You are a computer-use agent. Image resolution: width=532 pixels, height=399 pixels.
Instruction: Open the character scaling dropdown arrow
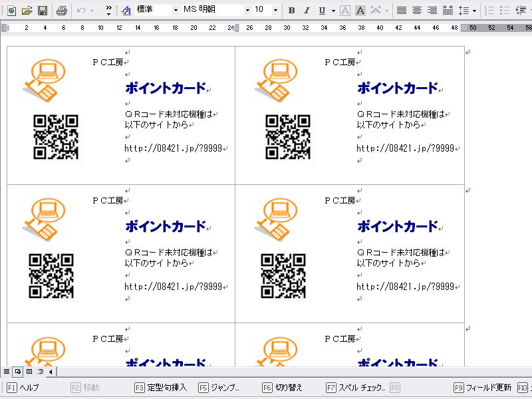[386, 11]
